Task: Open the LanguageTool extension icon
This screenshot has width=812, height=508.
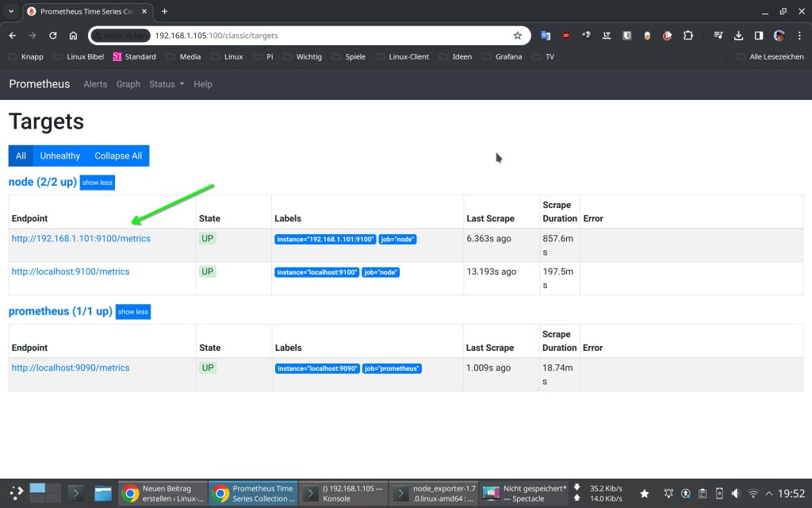Action: [607, 36]
